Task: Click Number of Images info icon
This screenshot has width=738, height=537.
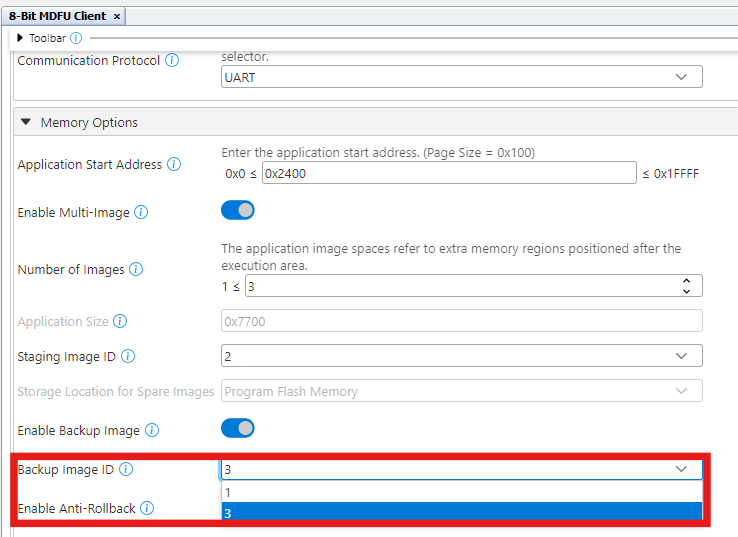Action: (x=136, y=270)
